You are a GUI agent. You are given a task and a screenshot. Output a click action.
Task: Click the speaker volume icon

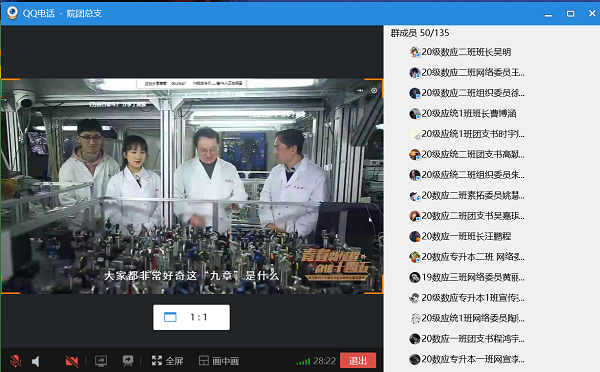36,361
